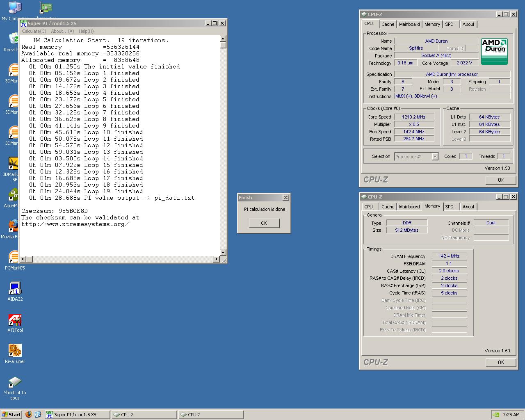Click Super PI horizontal scrollbar left arrow
525x420 pixels.
[x=23, y=259]
